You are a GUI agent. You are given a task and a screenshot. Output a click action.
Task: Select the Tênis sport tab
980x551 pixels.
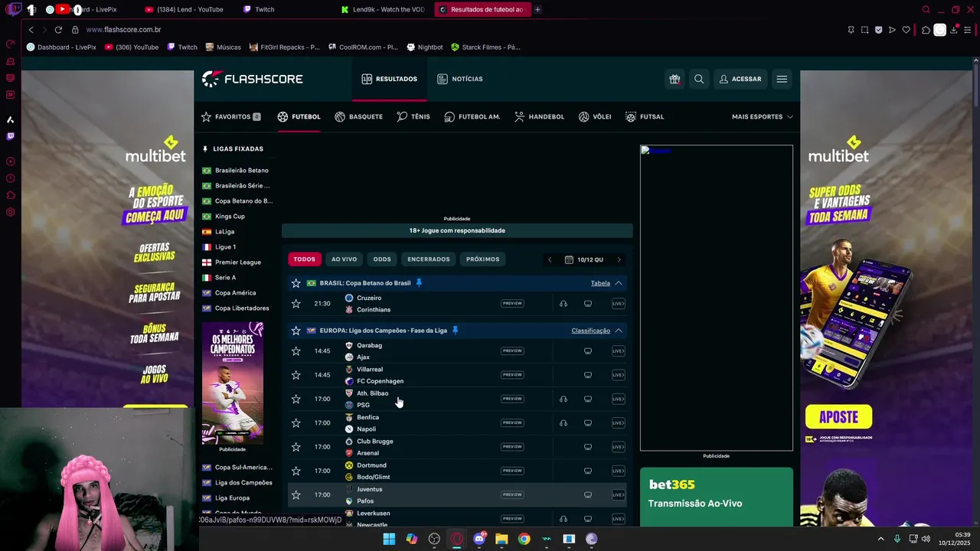(x=413, y=116)
